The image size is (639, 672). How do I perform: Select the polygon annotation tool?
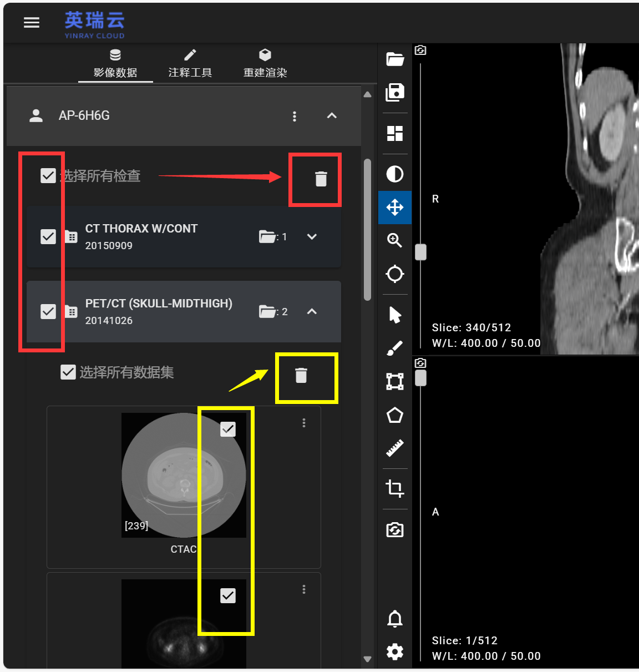pyautogui.click(x=395, y=415)
